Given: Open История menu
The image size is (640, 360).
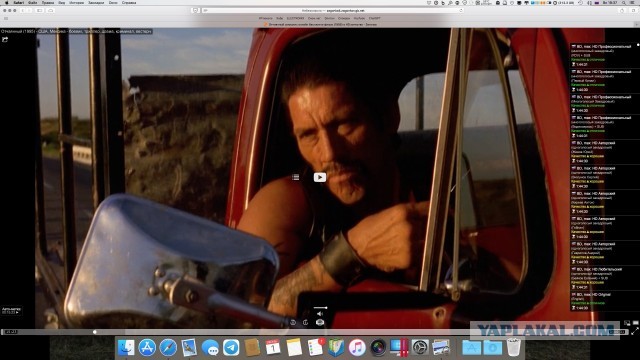Looking at the screenshot, I should 76,2.
